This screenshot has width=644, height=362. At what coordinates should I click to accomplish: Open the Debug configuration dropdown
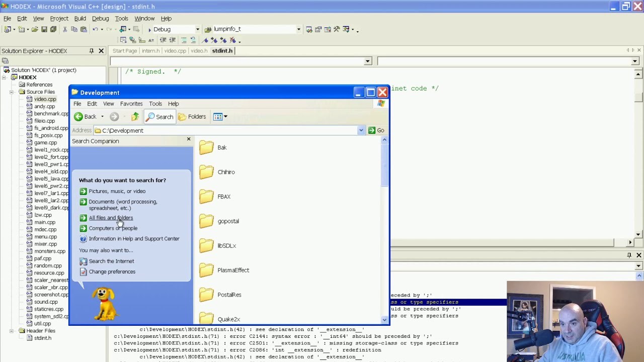click(x=197, y=29)
